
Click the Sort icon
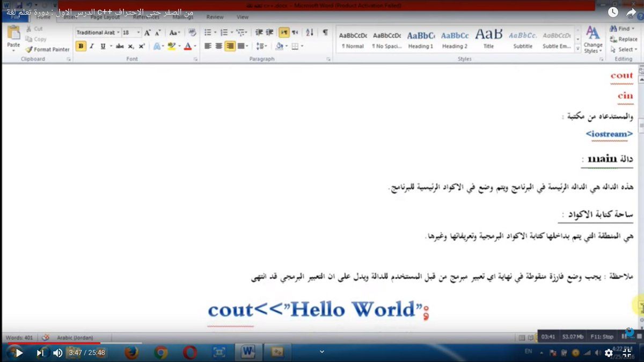[x=310, y=33]
